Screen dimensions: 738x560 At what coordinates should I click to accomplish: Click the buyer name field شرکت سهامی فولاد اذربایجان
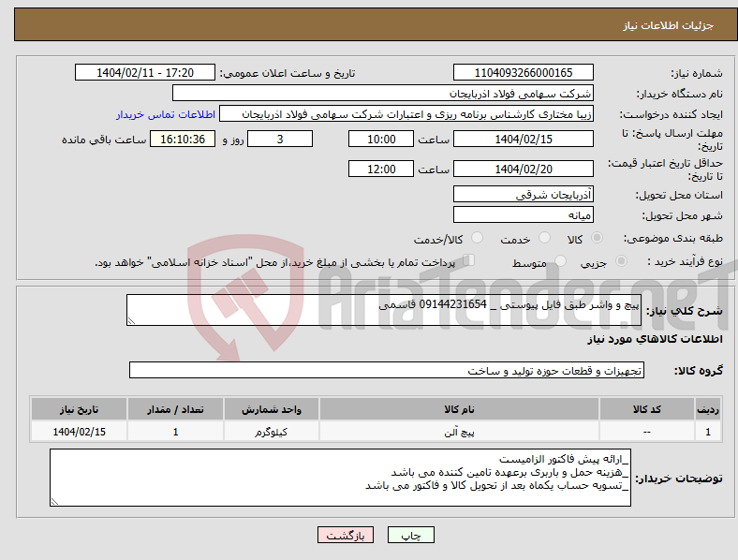pos(383,93)
